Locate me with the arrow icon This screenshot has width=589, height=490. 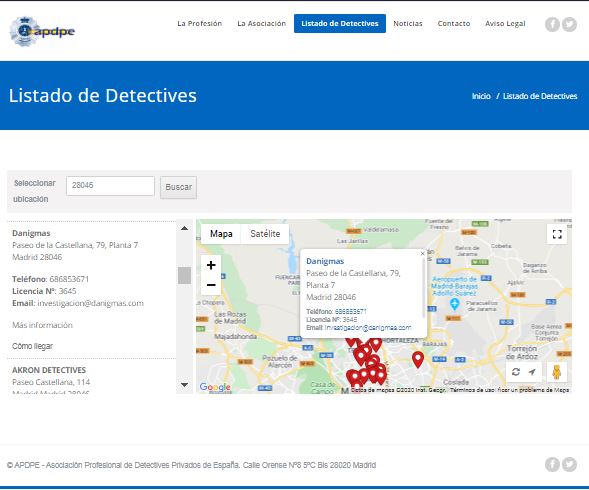tap(532, 372)
